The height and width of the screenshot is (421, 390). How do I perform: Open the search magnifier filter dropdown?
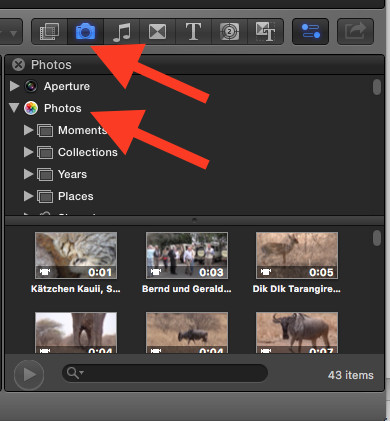pos(75,373)
